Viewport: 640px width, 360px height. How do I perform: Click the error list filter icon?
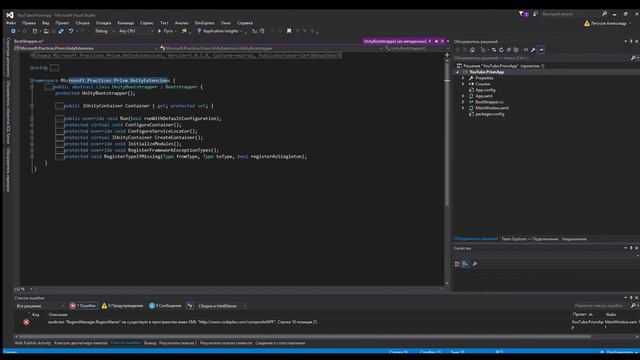(190, 306)
